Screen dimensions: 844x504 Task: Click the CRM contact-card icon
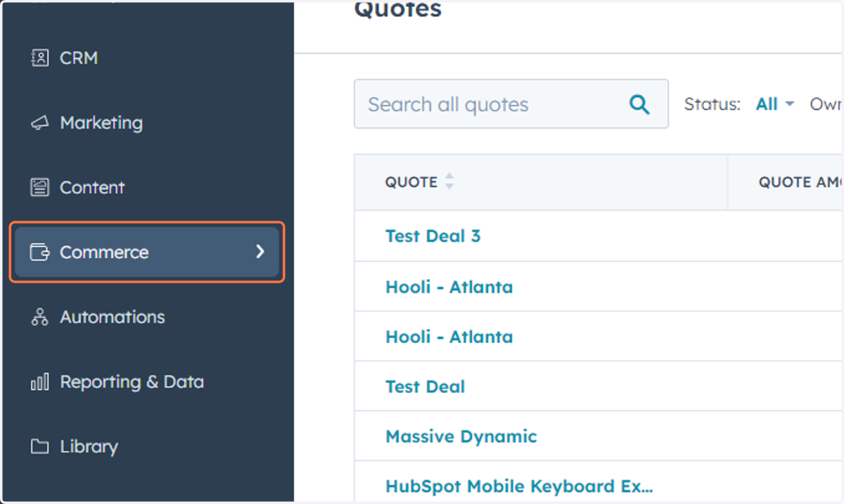(40, 58)
